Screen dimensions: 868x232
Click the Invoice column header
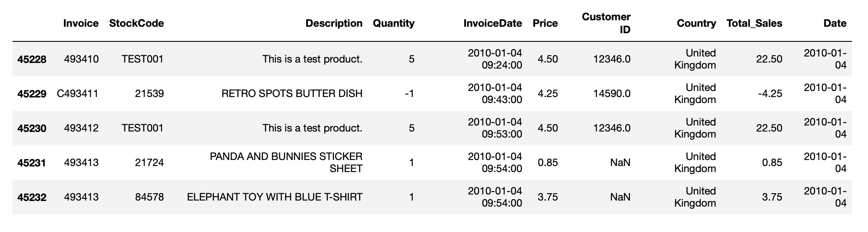(x=81, y=23)
